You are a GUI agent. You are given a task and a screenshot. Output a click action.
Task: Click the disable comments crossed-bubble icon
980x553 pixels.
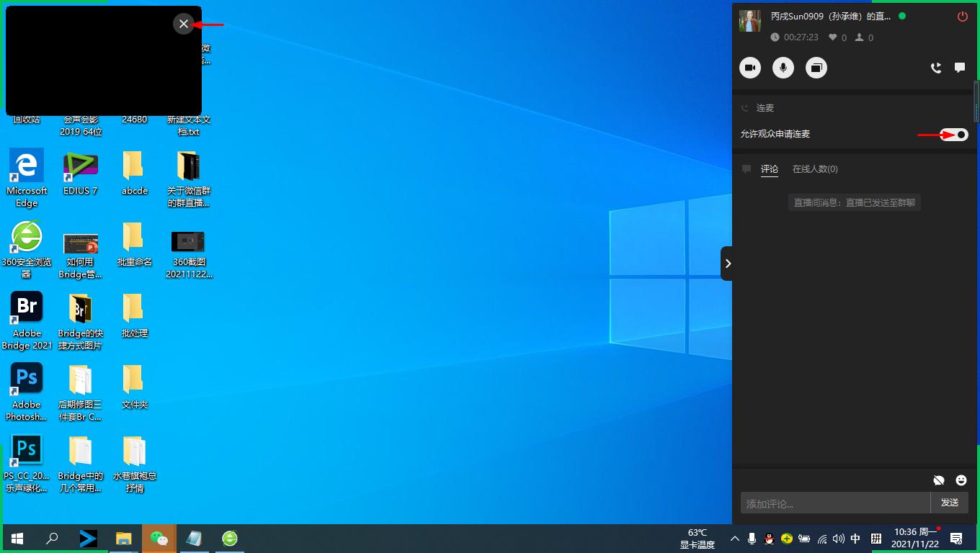click(x=938, y=480)
